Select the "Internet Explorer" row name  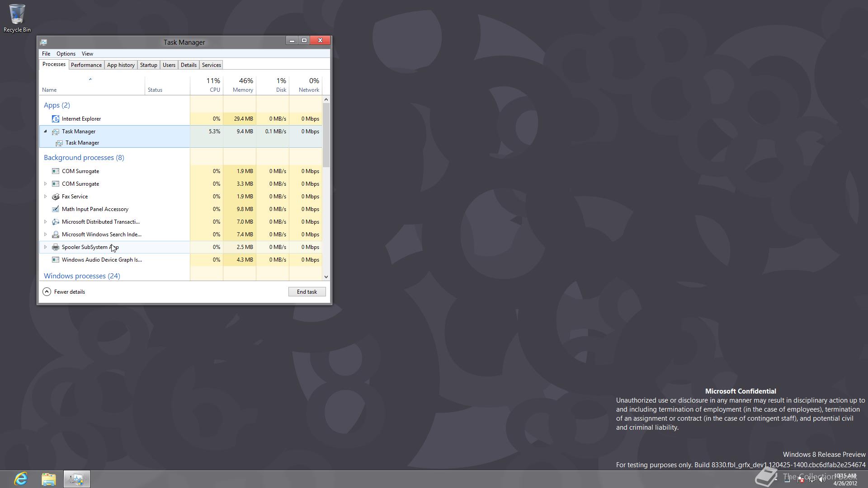[81, 119]
